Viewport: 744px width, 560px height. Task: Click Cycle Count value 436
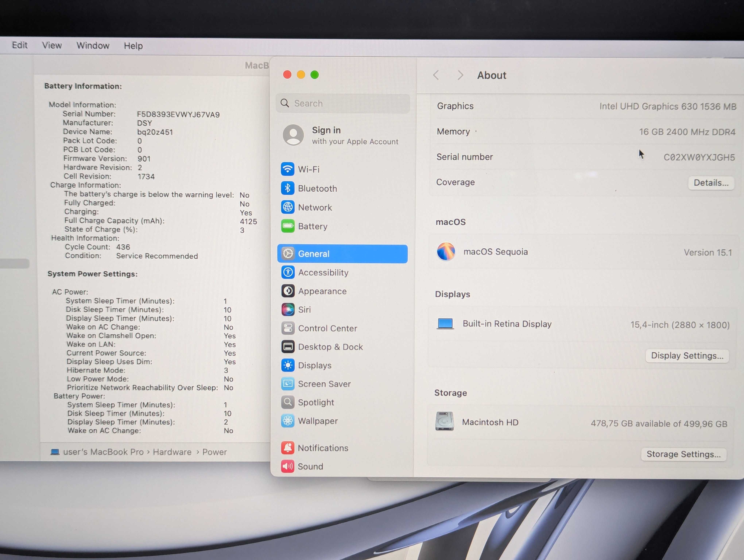[123, 247]
